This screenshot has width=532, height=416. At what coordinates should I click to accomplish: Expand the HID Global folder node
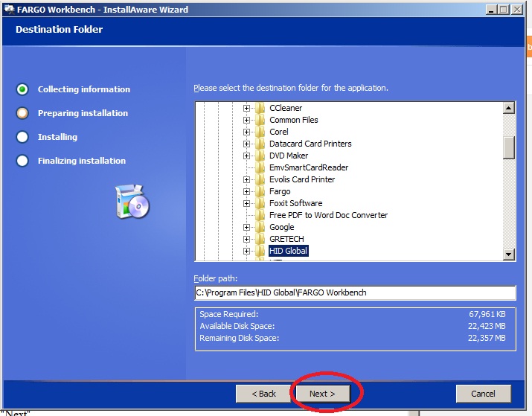[247, 251]
